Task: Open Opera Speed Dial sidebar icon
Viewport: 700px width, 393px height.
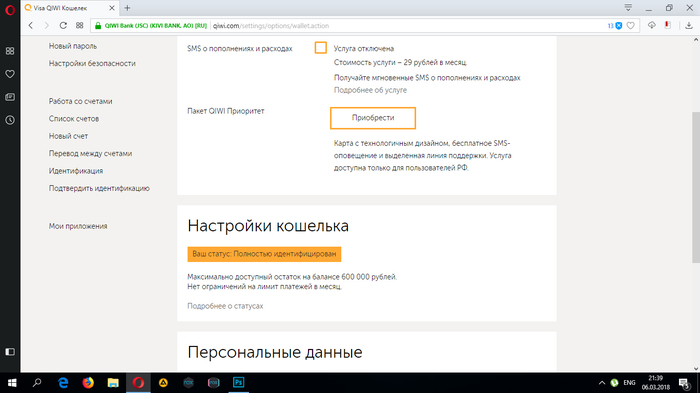Action: (x=10, y=51)
